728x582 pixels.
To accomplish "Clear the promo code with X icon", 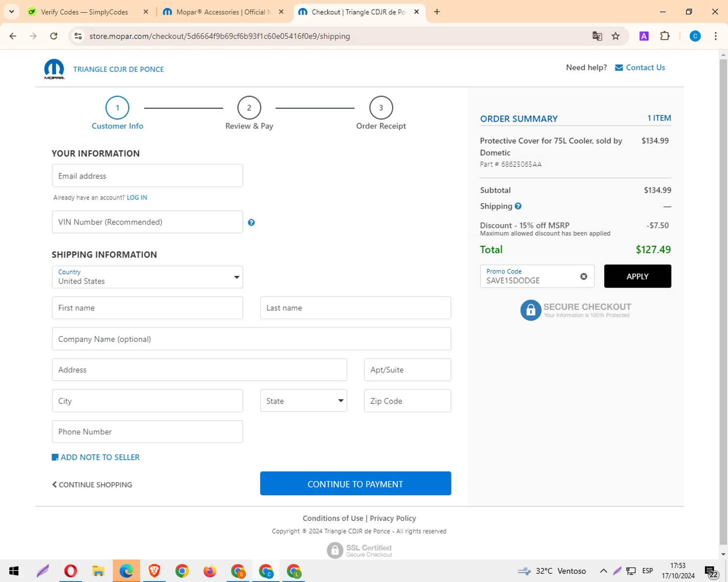I will pyautogui.click(x=583, y=276).
